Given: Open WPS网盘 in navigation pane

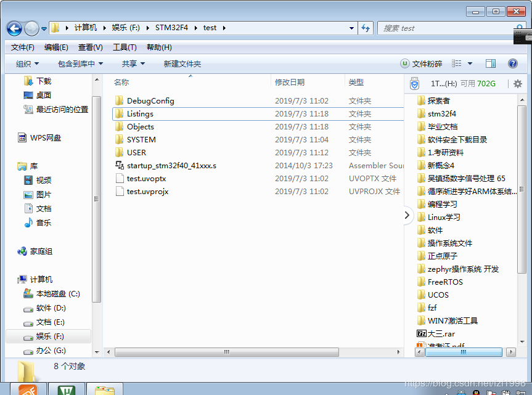Looking at the screenshot, I should point(46,138).
